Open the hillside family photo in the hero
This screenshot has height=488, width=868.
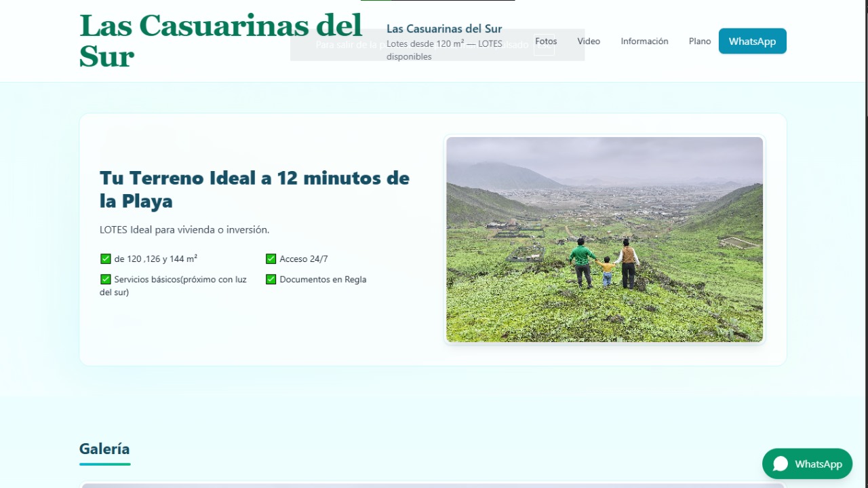604,240
